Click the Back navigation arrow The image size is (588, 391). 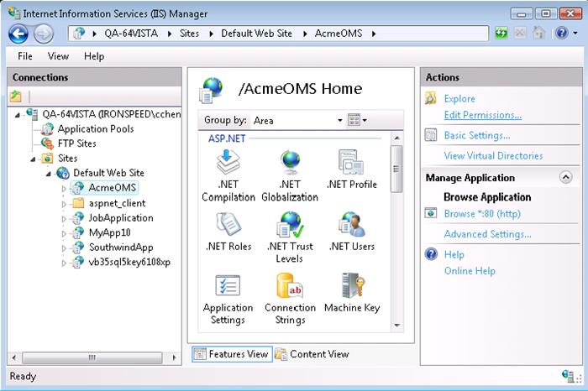(x=18, y=34)
